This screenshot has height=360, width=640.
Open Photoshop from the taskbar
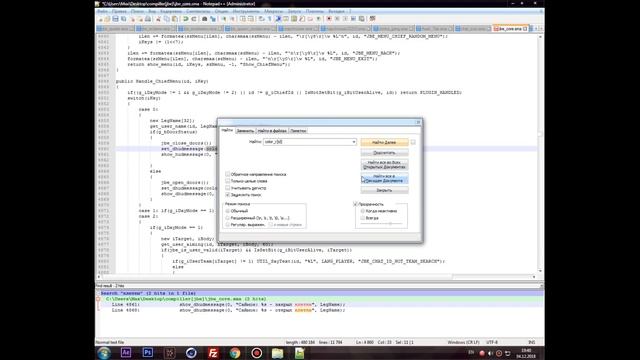tap(148, 353)
